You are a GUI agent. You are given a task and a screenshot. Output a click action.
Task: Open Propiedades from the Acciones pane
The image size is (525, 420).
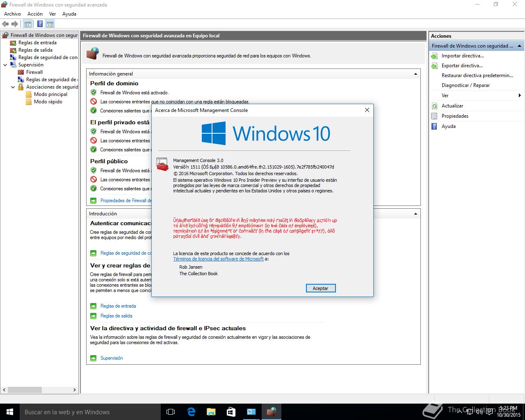pos(455,116)
